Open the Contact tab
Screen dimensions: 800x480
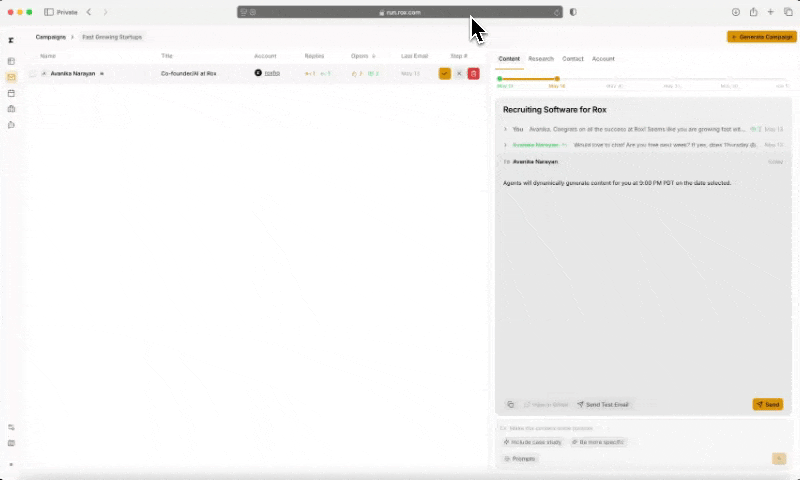[x=572, y=59]
